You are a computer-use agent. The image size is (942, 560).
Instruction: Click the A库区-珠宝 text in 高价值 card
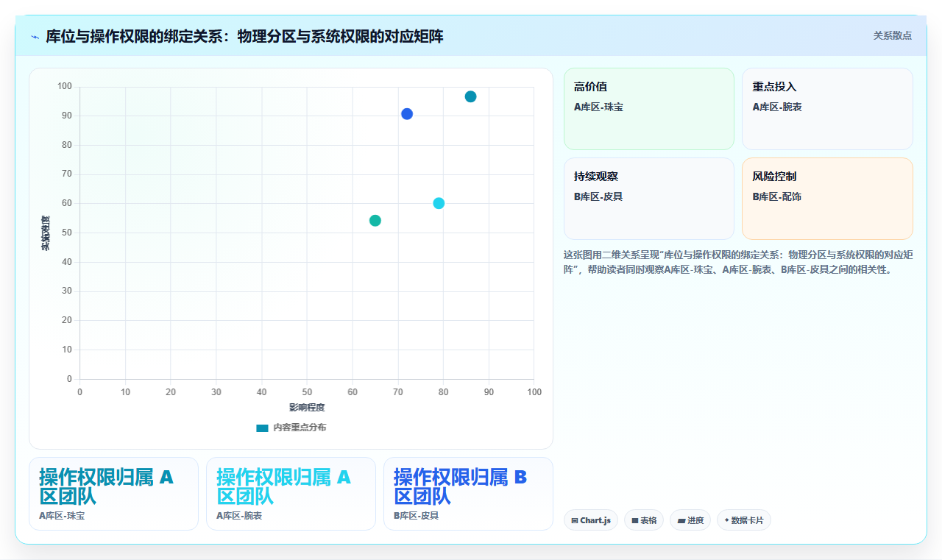coord(599,107)
